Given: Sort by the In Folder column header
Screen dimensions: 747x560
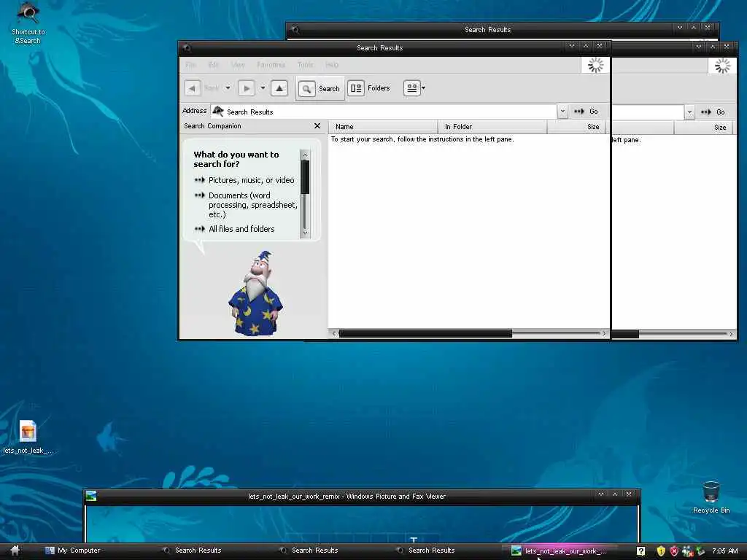Looking at the screenshot, I should [492, 127].
